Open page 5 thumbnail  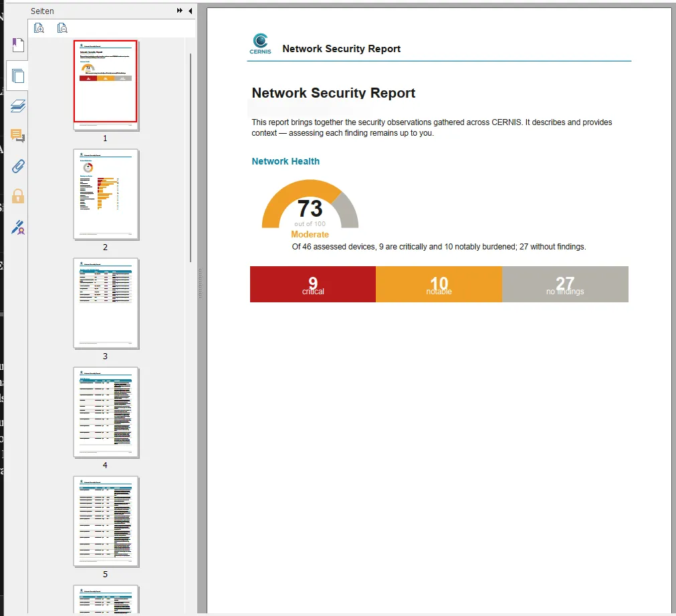click(106, 522)
